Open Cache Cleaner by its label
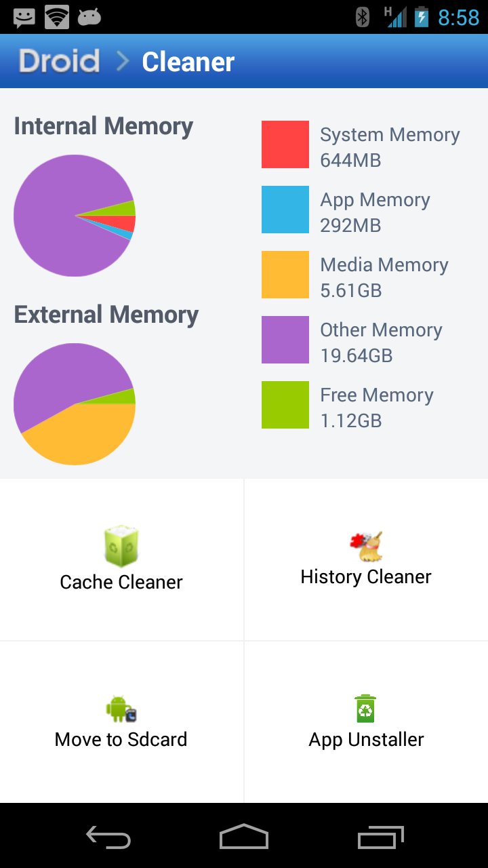This screenshot has height=868, width=488. (x=121, y=582)
